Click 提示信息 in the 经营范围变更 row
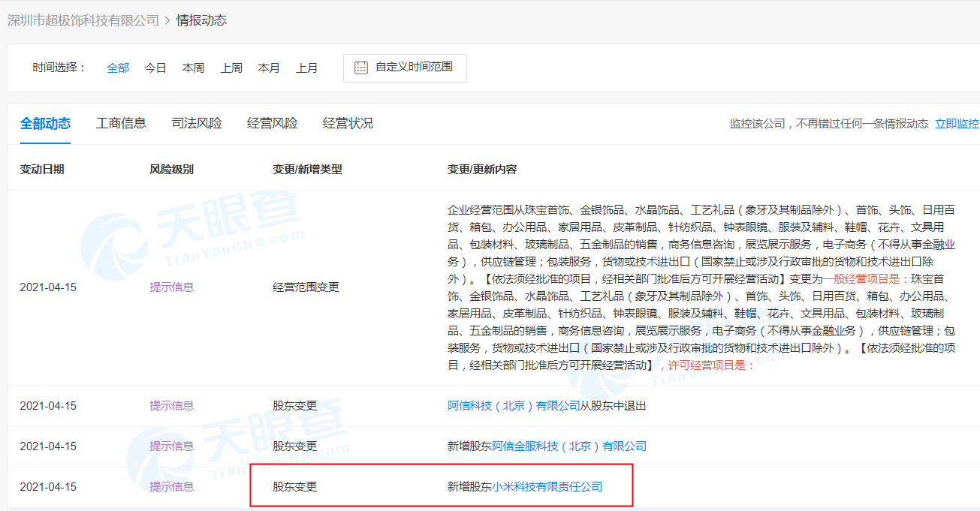This screenshot has height=511, width=980. pos(172,287)
